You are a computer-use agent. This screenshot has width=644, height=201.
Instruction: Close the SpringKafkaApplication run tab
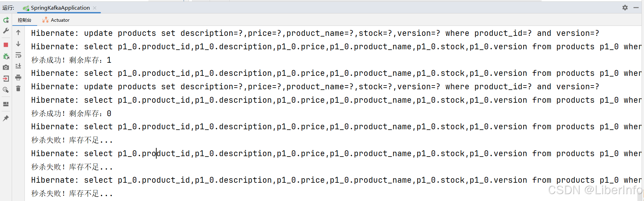pyautogui.click(x=95, y=8)
